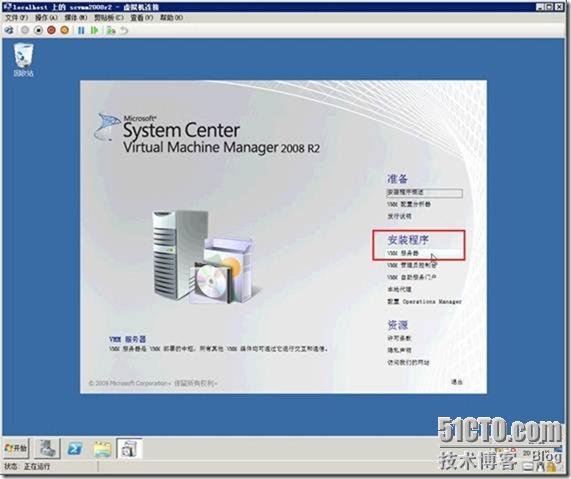Select the setup program taskbar item
This screenshot has width=571, height=479.
pyautogui.click(x=129, y=448)
